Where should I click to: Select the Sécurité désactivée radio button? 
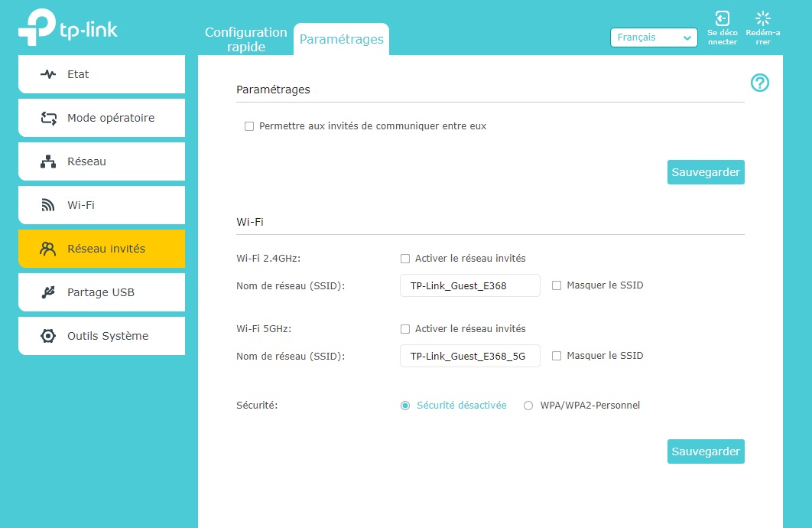click(405, 406)
